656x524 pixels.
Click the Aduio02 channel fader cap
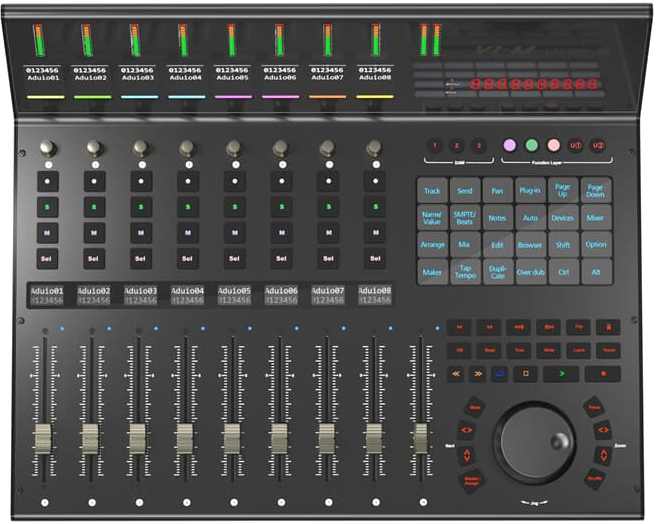[90, 437]
